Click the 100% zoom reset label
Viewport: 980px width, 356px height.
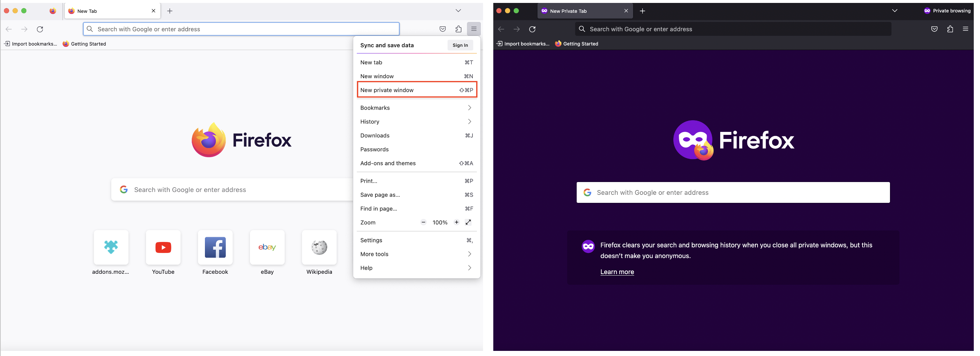[x=440, y=223]
